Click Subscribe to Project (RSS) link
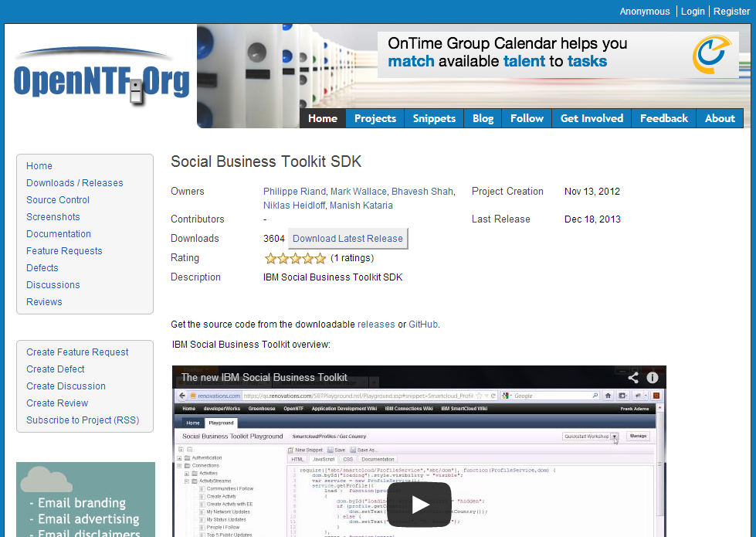Screen dimensions: 756x537 coord(83,420)
